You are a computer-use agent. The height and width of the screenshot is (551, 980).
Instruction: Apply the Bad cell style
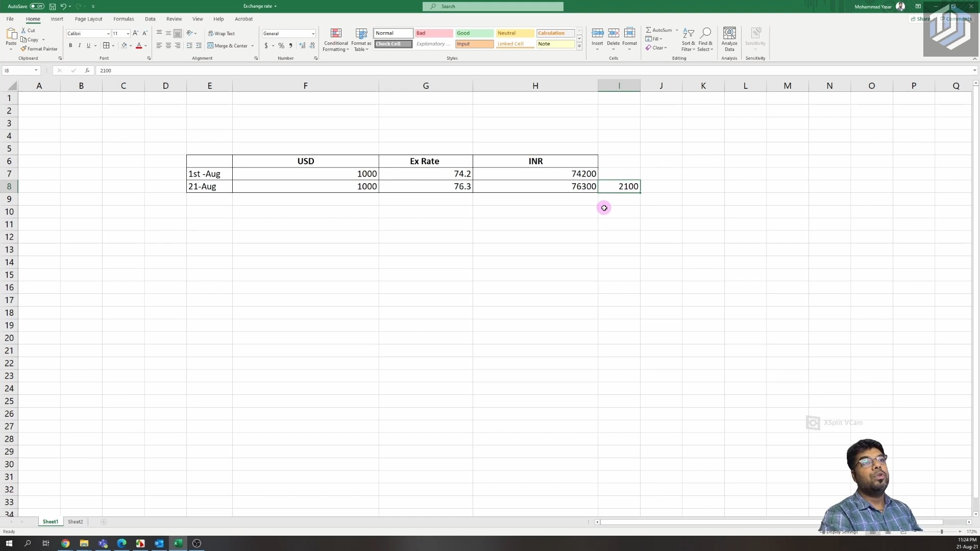[x=433, y=33]
